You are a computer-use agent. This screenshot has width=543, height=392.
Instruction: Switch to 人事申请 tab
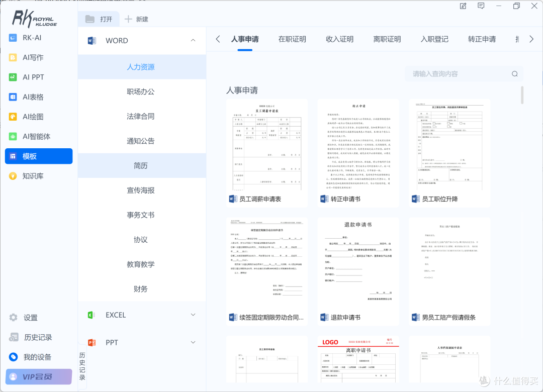click(245, 39)
